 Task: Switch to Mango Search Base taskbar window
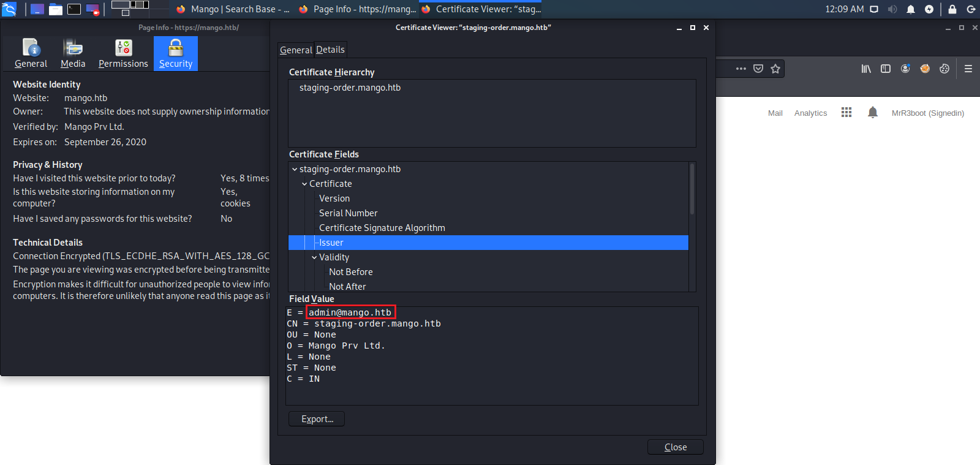tap(233, 9)
